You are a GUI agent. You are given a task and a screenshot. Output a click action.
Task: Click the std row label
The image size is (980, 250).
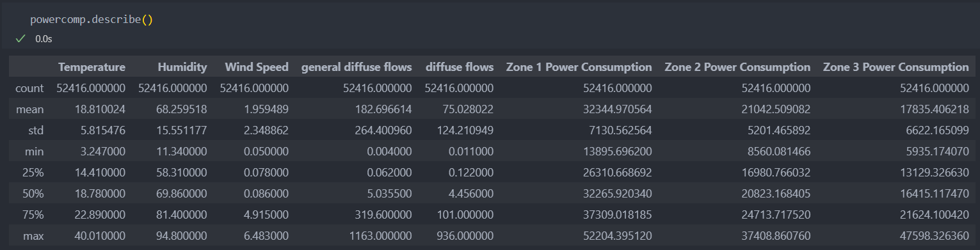coord(35,130)
